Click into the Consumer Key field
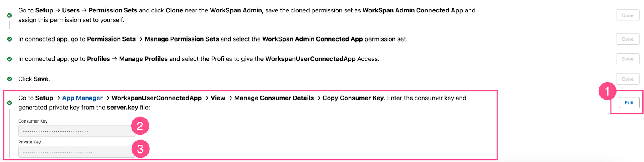Image resolution: width=644 pixels, height=162 pixels. coord(76,131)
